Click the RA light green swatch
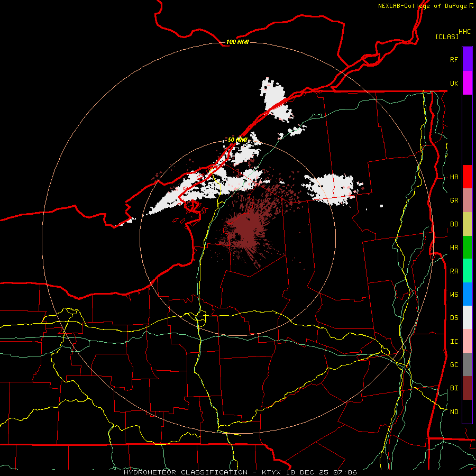476x476 pixels. [x=467, y=271]
